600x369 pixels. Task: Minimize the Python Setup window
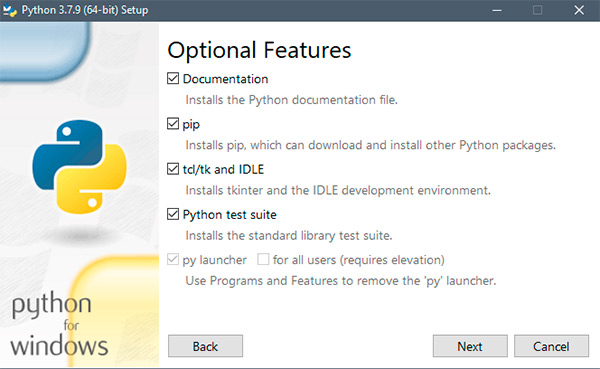(497, 10)
